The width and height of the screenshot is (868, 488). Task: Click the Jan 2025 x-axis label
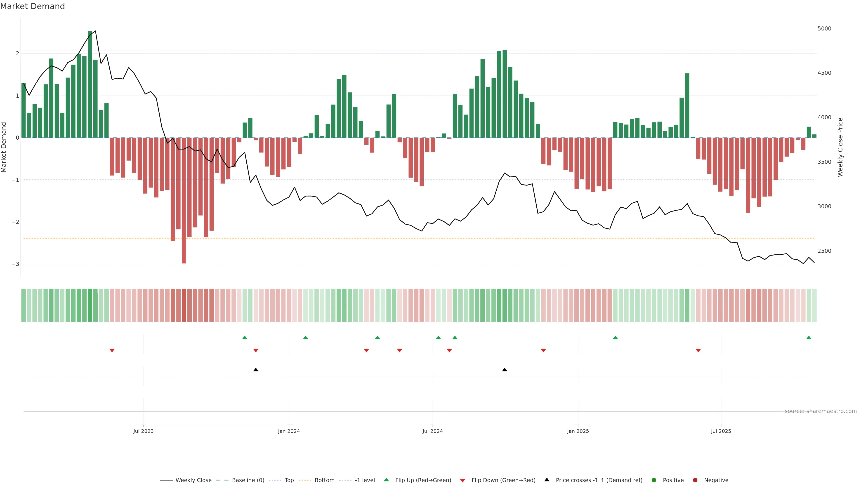point(578,431)
